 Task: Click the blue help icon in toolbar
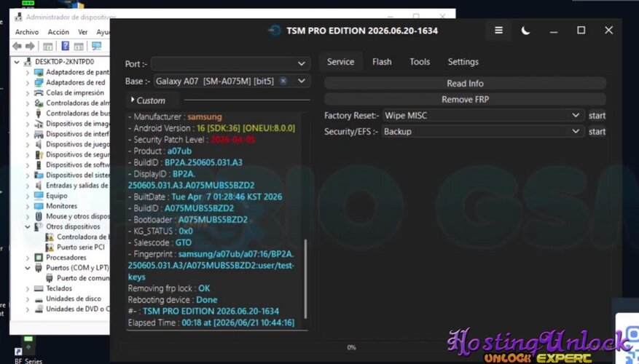(65, 46)
